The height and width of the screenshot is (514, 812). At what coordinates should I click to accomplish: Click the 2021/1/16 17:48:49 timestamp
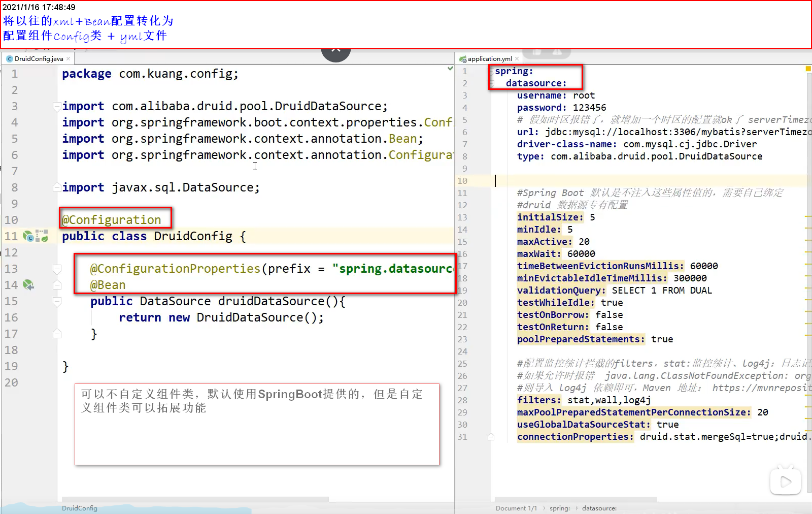coord(39,7)
